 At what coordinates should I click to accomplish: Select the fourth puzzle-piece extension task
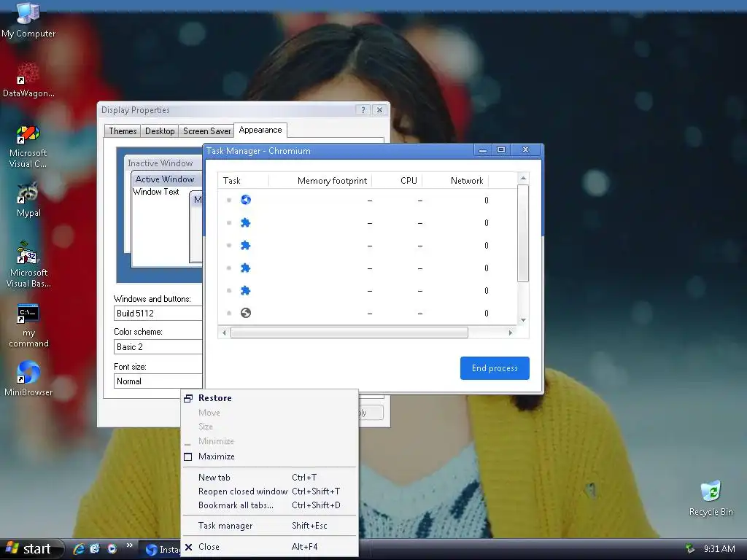367,290
